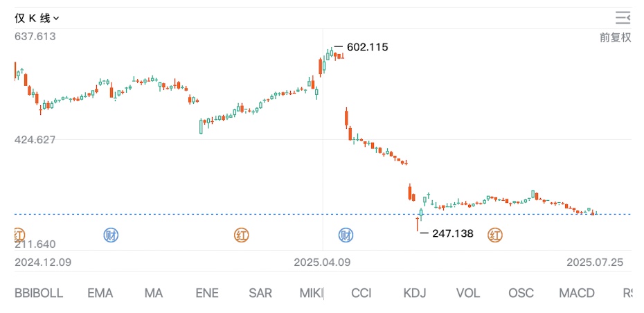Screen dimensions: 644x313
Task: Select the BBIBOLL indicator tab
Action: (x=39, y=293)
